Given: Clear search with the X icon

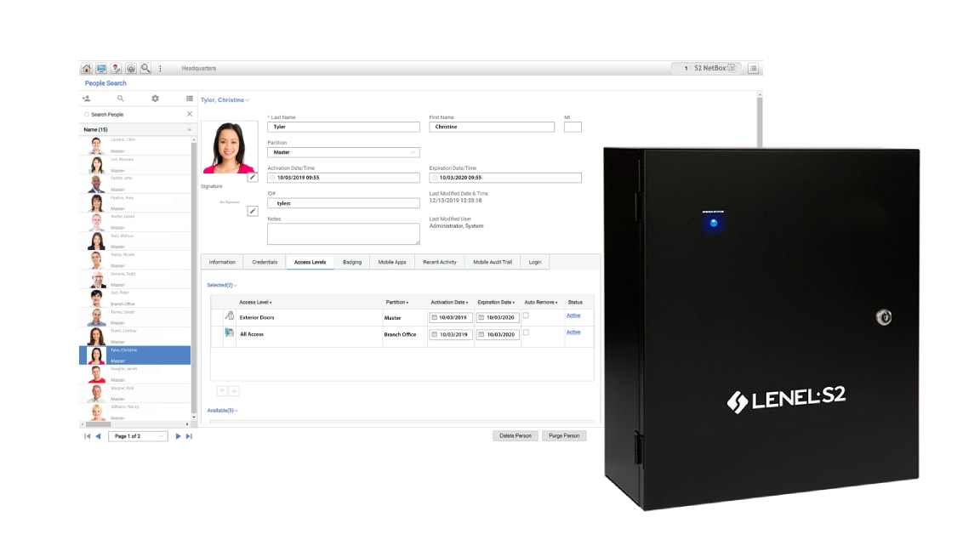Looking at the screenshot, I should coord(190,114).
